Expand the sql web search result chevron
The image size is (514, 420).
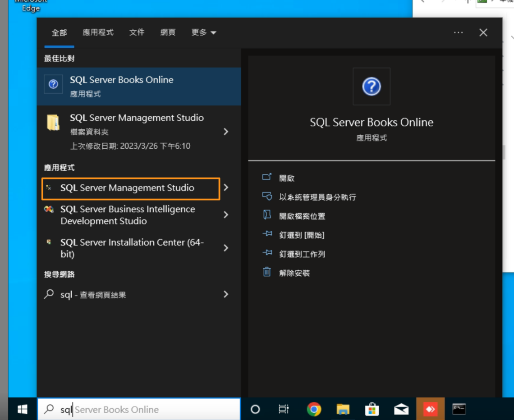click(226, 294)
